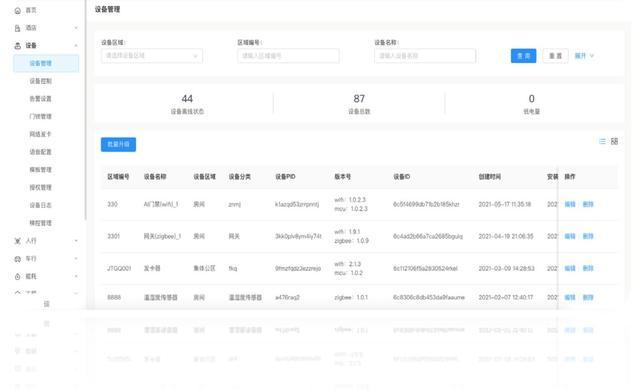
Task: Click the 0 low battery statistic
Action: coord(531,104)
